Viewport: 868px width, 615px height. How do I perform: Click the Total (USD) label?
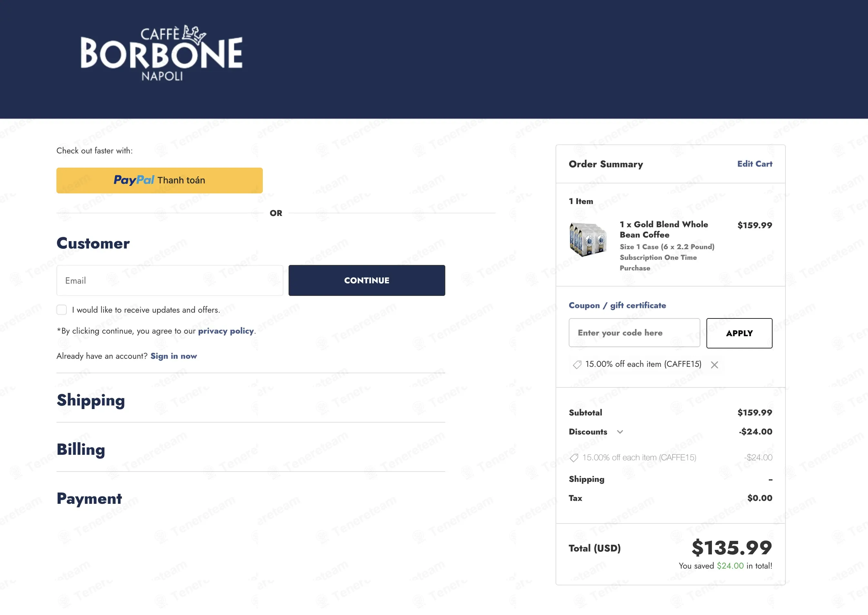(595, 548)
